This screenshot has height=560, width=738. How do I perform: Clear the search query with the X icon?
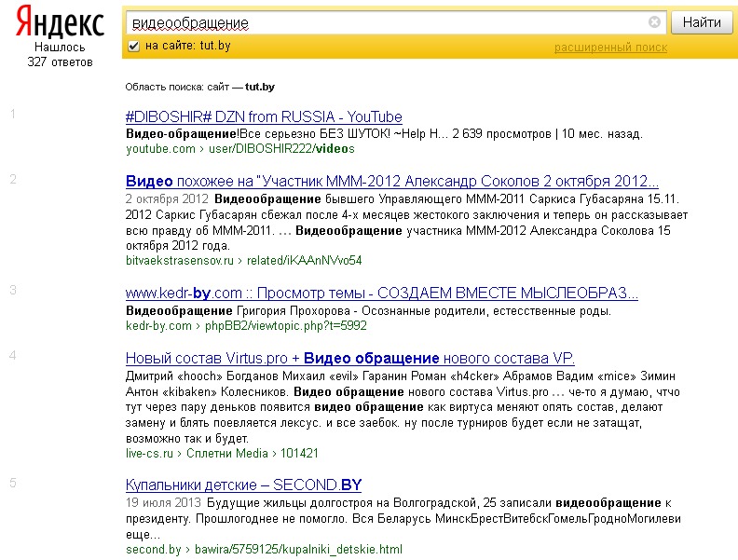[654, 21]
